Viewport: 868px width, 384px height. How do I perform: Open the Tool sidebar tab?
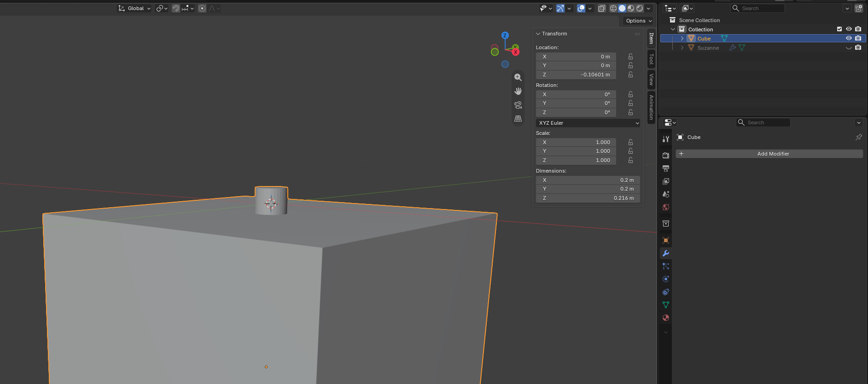point(651,59)
